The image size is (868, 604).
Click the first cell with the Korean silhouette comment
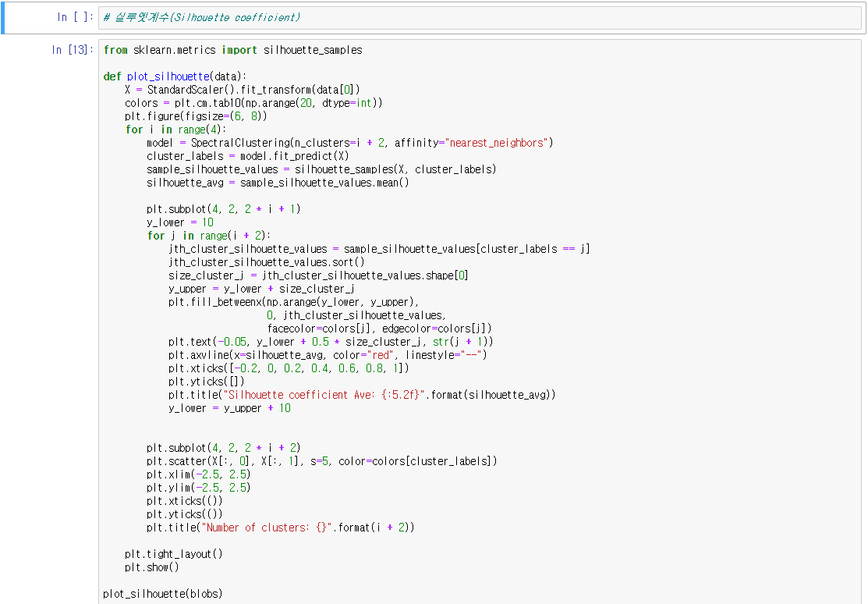[480, 18]
